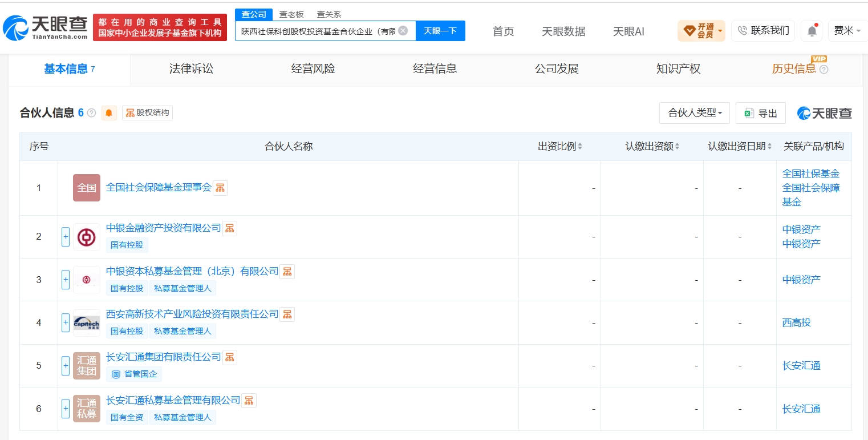
Task: Open partner 全国社会保障基金理事会
Action: [x=159, y=187]
